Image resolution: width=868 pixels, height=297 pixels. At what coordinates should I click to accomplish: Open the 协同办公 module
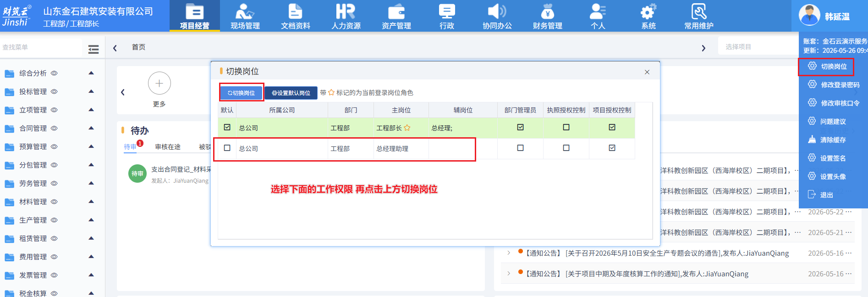[x=497, y=16]
